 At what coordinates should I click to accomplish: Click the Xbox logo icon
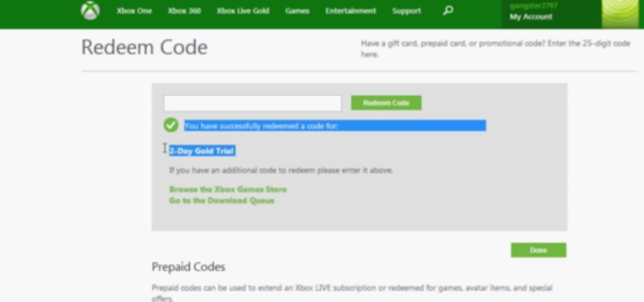[90, 10]
